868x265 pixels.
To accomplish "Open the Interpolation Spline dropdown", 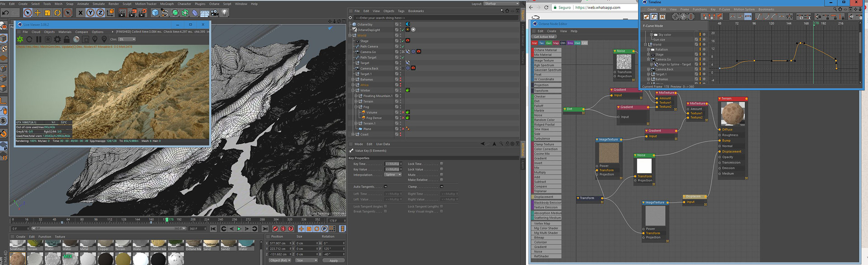I will point(393,175).
